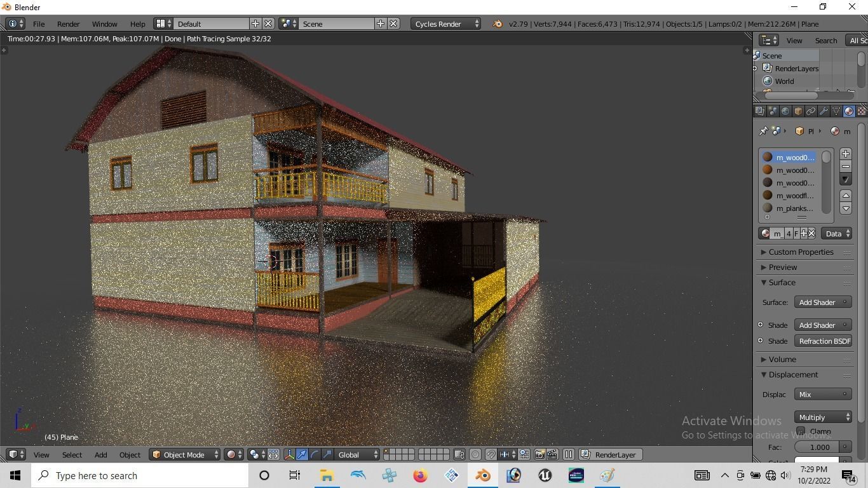Viewport: 868px width, 488px height.
Task: Toggle snap magnet icon
Action: [491, 455]
